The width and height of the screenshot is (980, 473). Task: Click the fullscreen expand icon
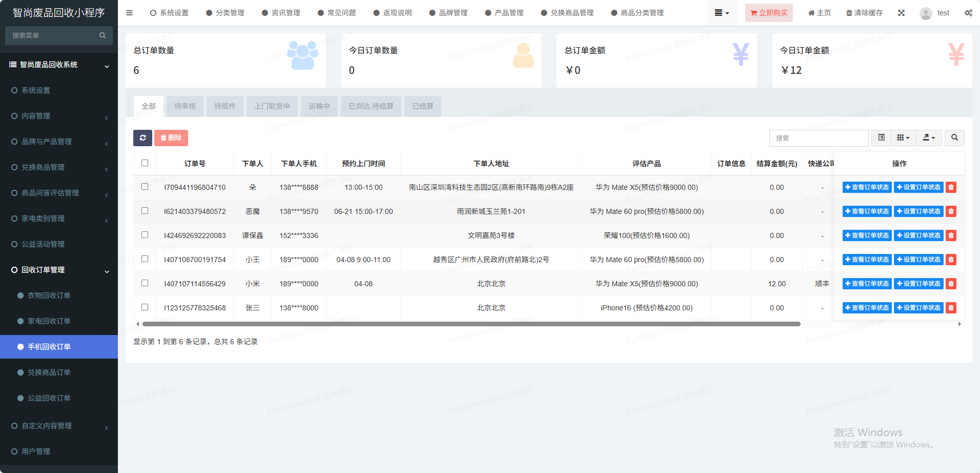901,13
